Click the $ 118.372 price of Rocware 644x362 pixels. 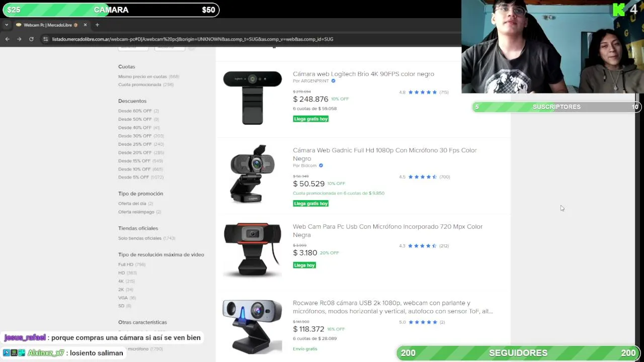[308, 329]
